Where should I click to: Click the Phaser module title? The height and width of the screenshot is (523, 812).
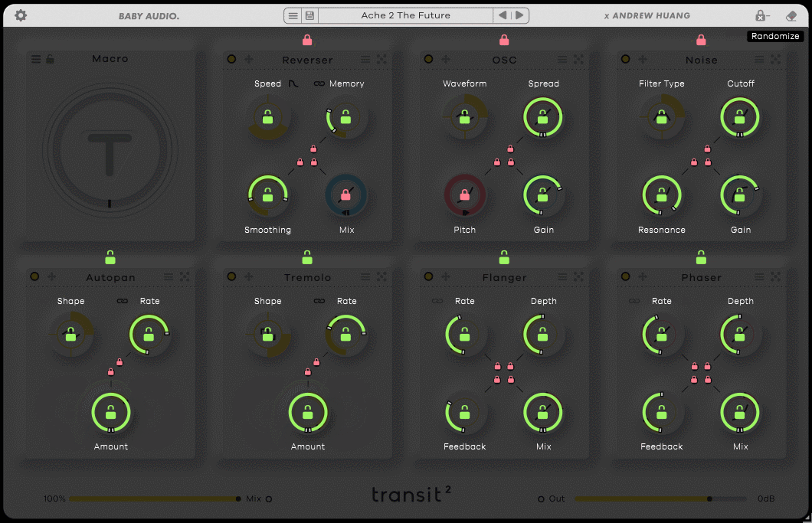click(x=701, y=277)
